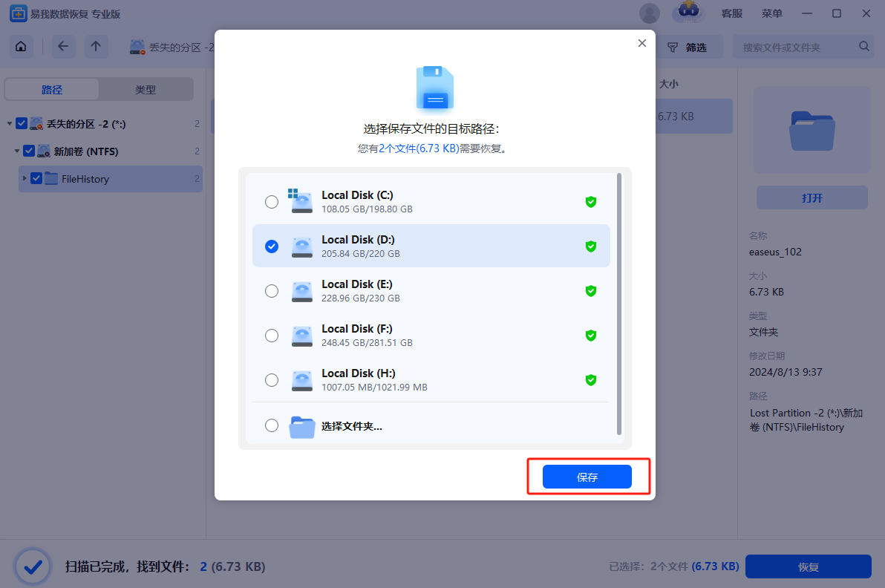Screen dimensions: 885x588
Task: Click the lost partition drive icon in breadcrumb
Action: point(137,48)
